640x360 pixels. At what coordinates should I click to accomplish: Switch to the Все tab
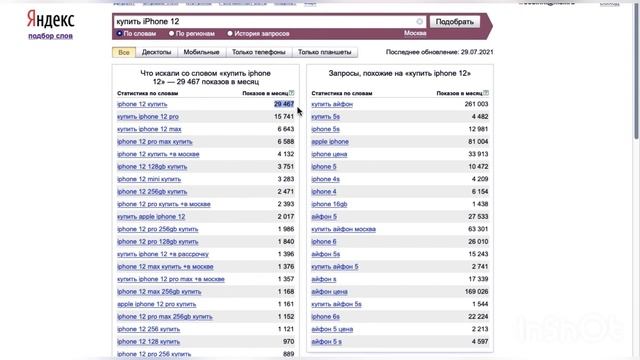[x=124, y=52]
